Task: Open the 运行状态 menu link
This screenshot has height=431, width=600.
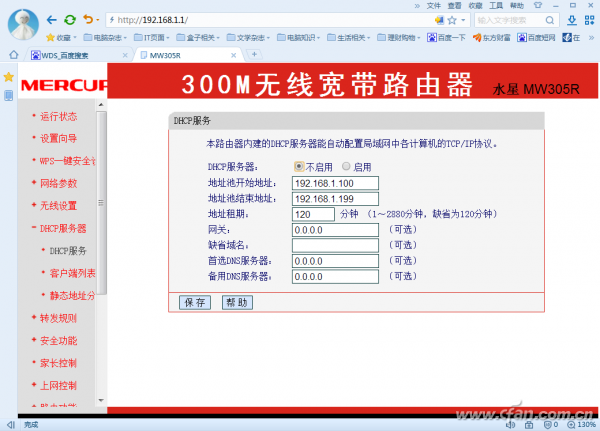Action: click(59, 116)
